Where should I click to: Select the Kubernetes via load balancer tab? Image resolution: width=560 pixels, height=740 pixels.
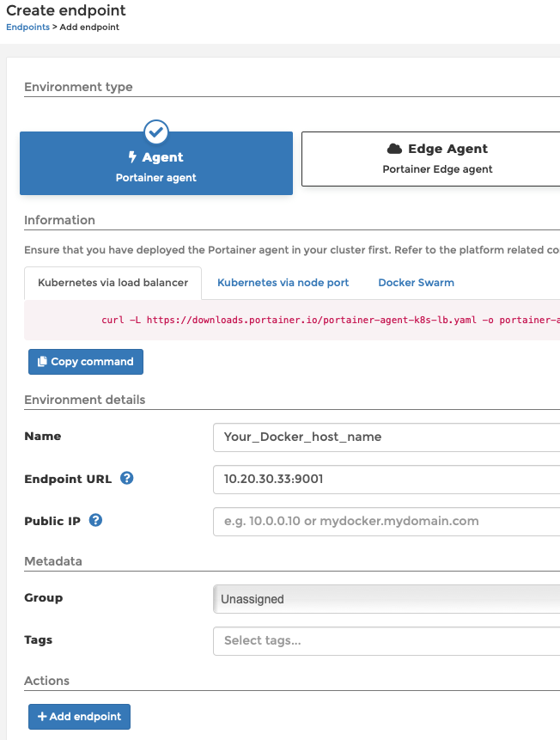pos(113,282)
